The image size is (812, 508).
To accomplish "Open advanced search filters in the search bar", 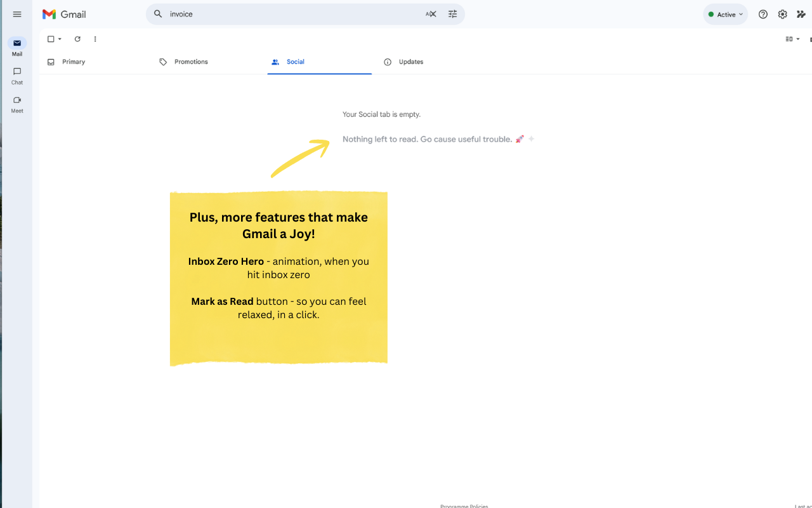I will (452, 13).
